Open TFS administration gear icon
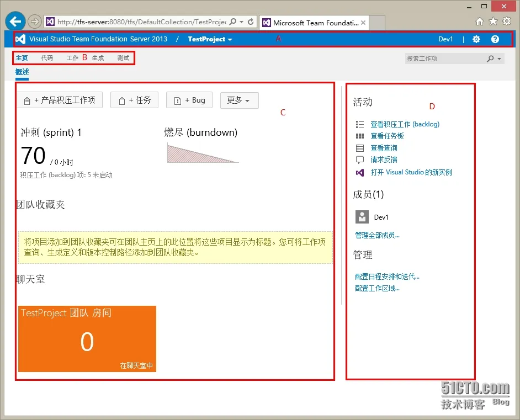Viewport: 520px width, 420px height. (476, 39)
